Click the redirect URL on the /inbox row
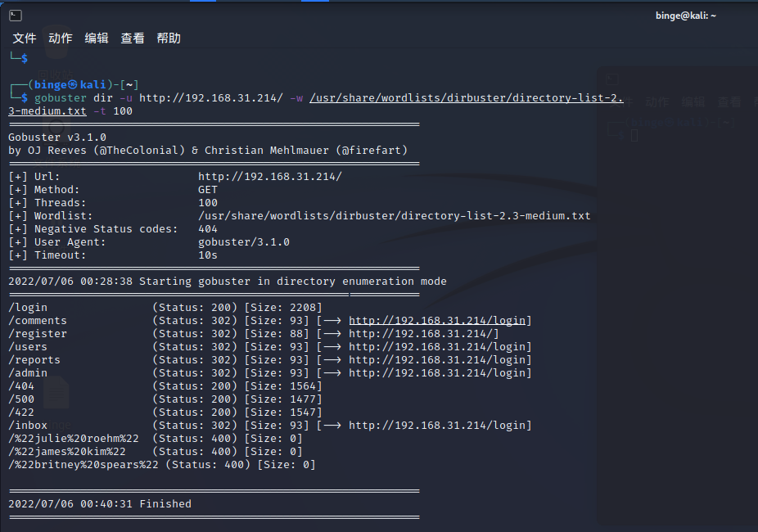The height and width of the screenshot is (532, 758). pyautogui.click(x=437, y=426)
